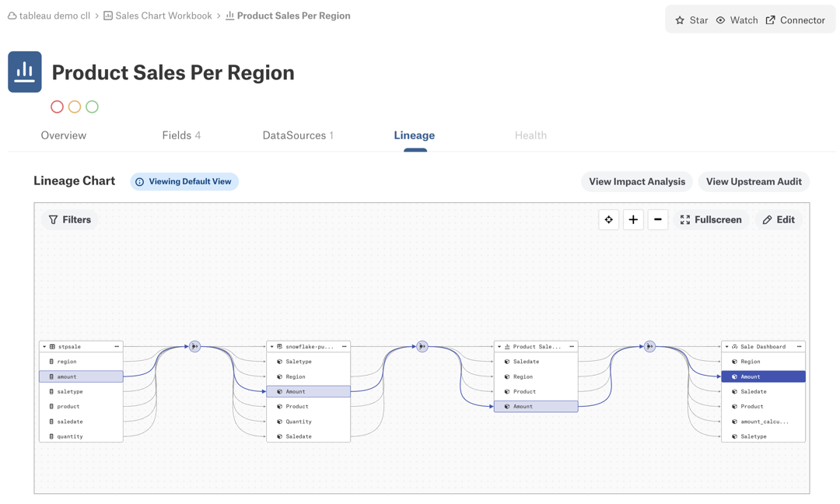
Task: Open the Connector external link
Action: pyautogui.click(x=796, y=20)
